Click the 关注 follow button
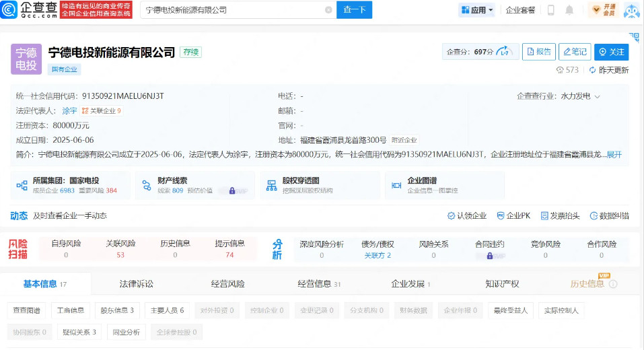The image size is (644, 350). click(x=612, y=52)
